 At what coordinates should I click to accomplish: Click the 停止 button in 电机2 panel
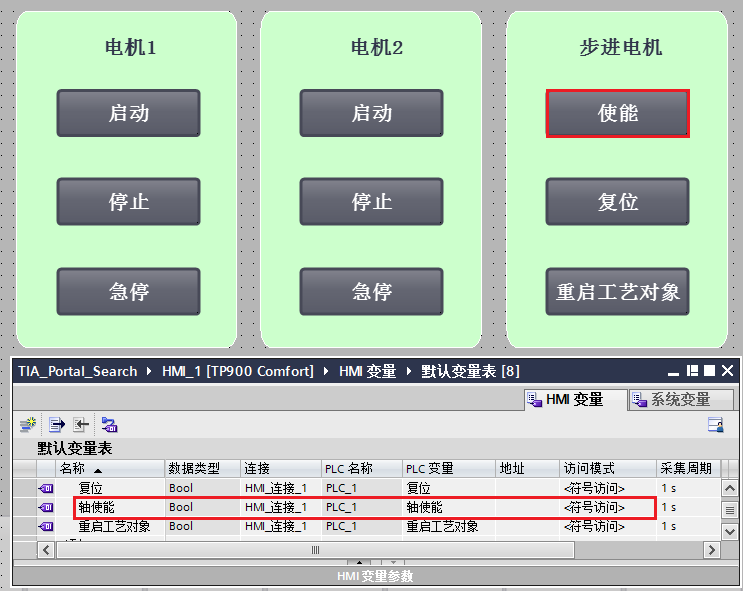[372, 202]
